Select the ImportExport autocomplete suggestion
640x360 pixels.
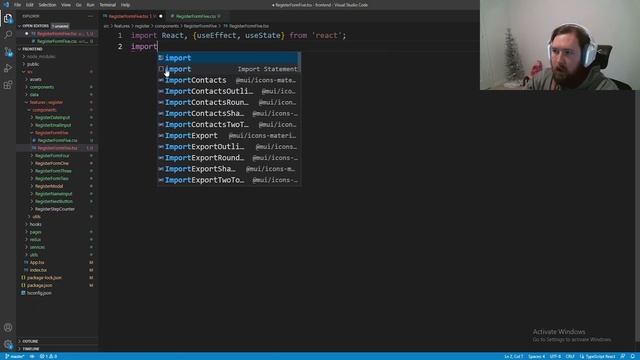pos(229,136)
